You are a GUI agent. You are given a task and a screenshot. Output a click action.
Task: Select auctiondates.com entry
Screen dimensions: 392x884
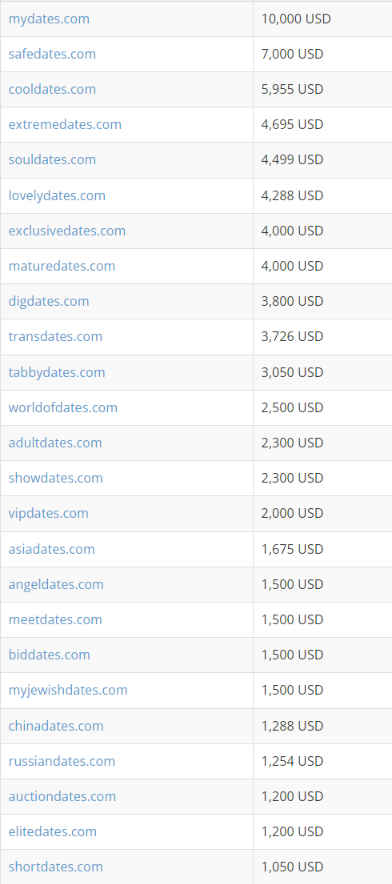click(62, 796)
